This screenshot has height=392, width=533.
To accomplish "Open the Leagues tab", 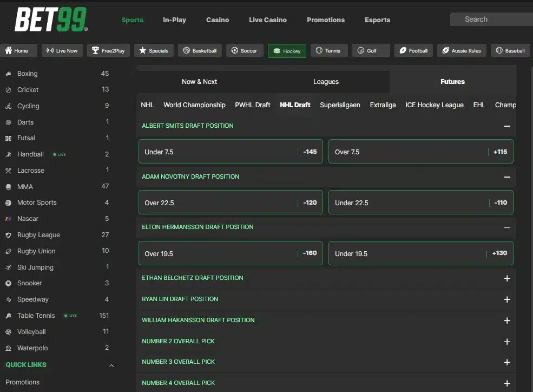I will pyautogui.click(x=326, y=82).
